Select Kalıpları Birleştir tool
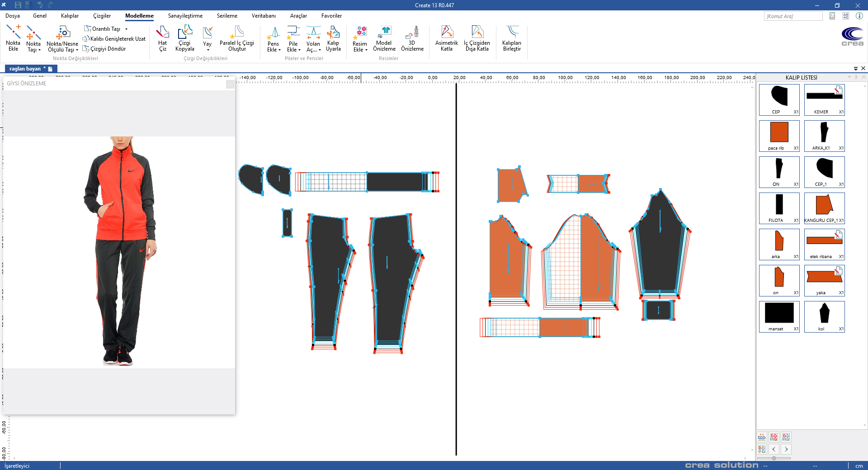 pyautogui.click(x=511, y=38)
